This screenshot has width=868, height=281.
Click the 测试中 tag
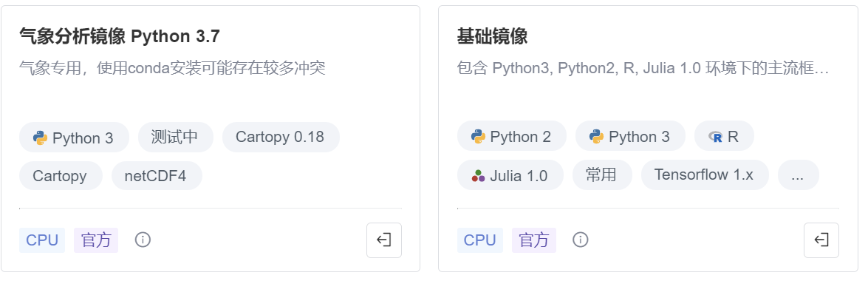[x=176, y=138]
